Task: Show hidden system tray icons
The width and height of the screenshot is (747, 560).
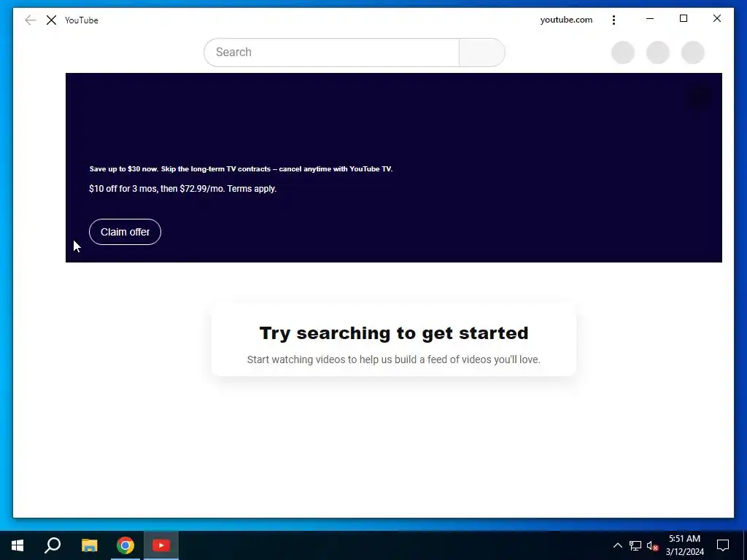Action: coord(617,545)
